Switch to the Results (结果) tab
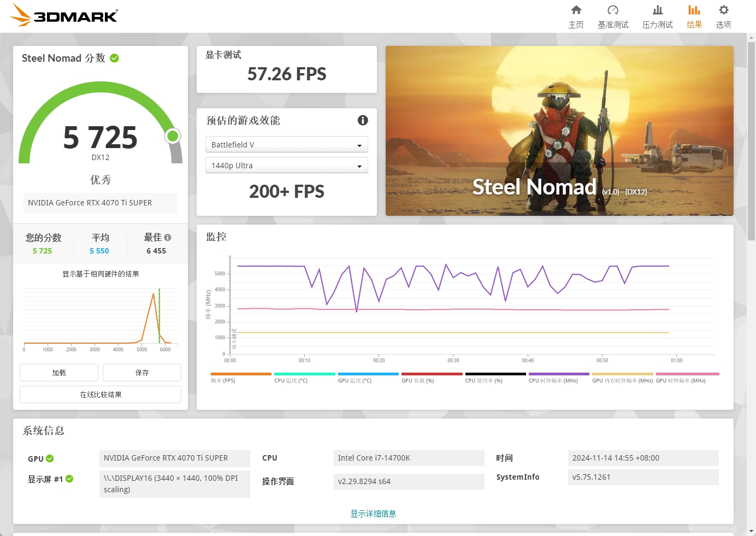Screen dimensions: 756x536 tap(694, 16)
